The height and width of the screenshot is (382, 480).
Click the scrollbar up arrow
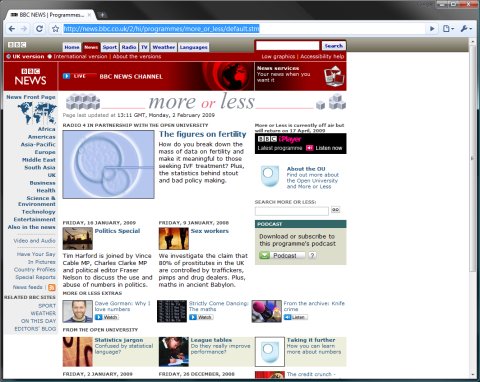pyautogui.click(x=472, y=42)
